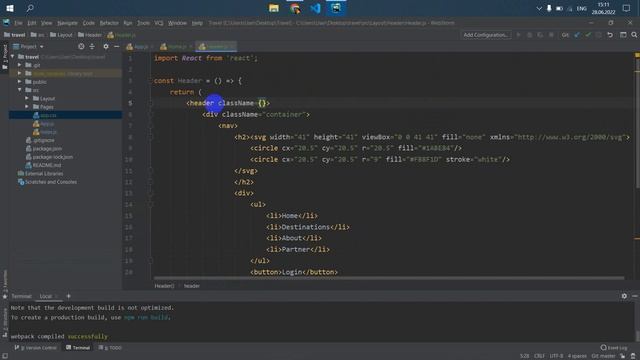640x360 pixels.
Task: Expand the Layout folder
Action: pos(27,98)
